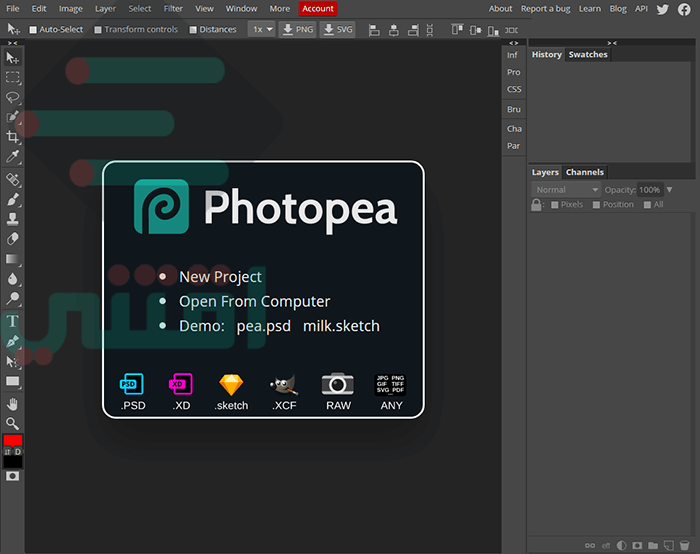Select the Path Select tool

(12, 361)
